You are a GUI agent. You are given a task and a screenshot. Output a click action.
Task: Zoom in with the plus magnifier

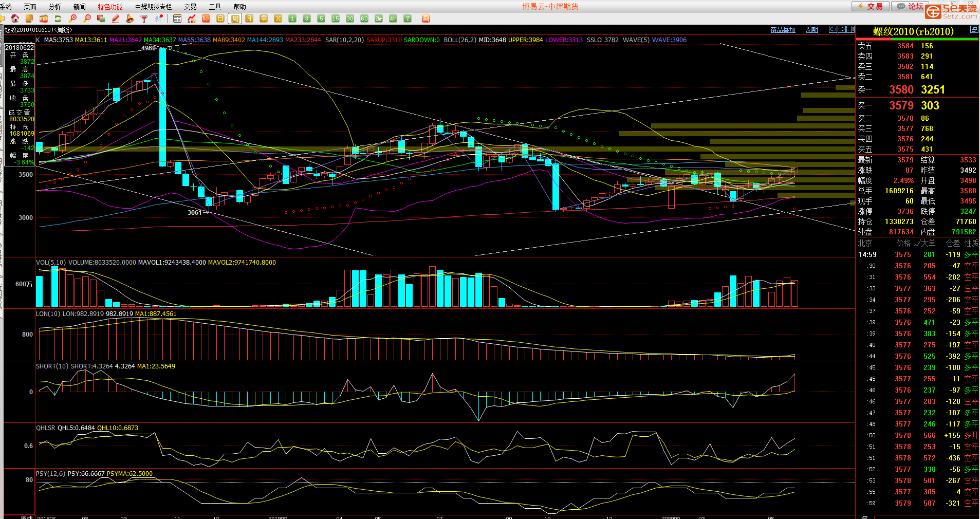(72, 18)
